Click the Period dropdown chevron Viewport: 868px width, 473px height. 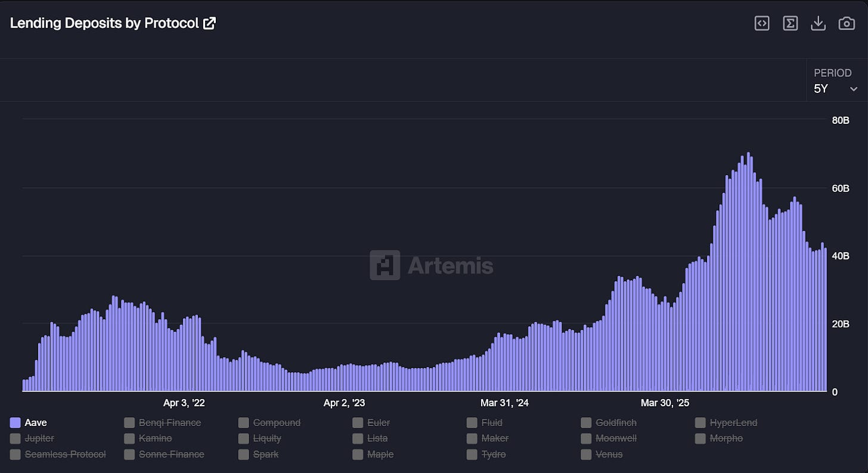pyautogui.click(x=854, y=88)
